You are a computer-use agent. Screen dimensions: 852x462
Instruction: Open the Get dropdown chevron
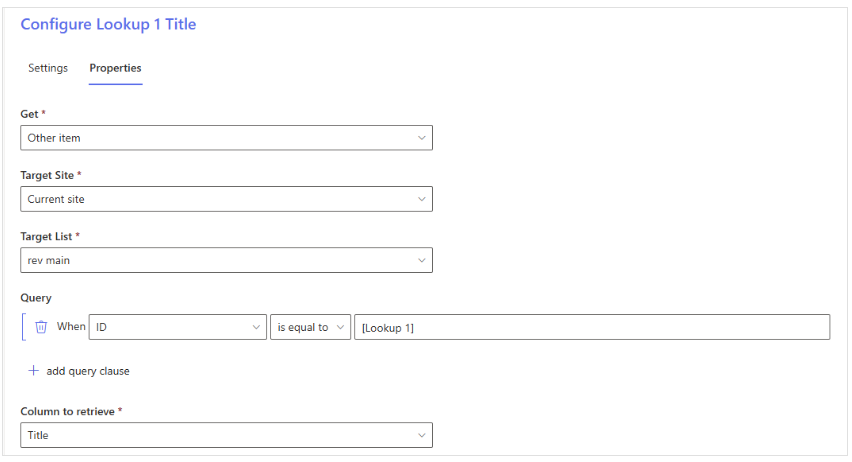421,138
